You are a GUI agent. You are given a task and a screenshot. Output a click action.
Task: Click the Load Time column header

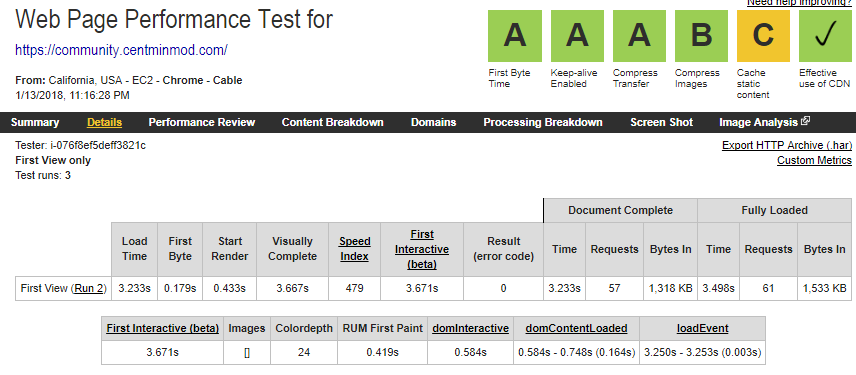coord(134,249)
